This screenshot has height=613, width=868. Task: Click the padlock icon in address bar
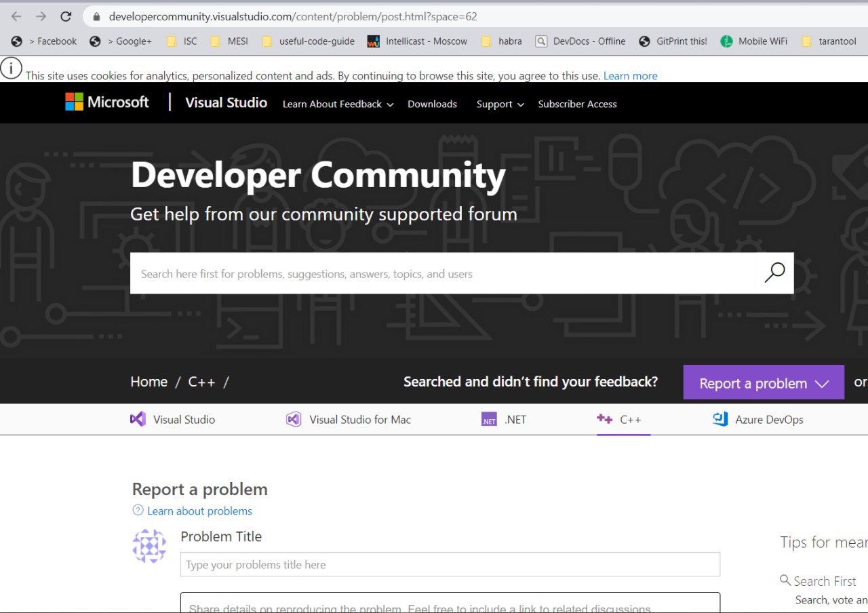(x=96, y=16)
